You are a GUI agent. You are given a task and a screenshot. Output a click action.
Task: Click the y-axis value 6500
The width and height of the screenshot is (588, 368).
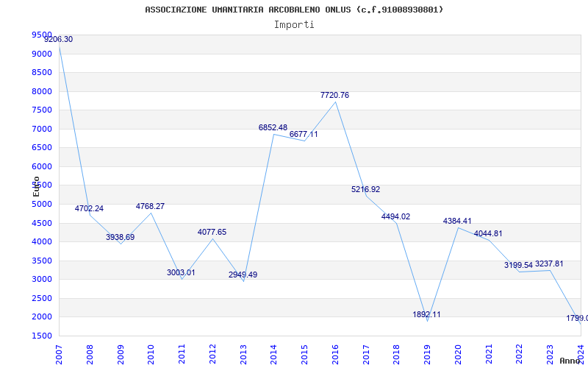tap(42, 148)
